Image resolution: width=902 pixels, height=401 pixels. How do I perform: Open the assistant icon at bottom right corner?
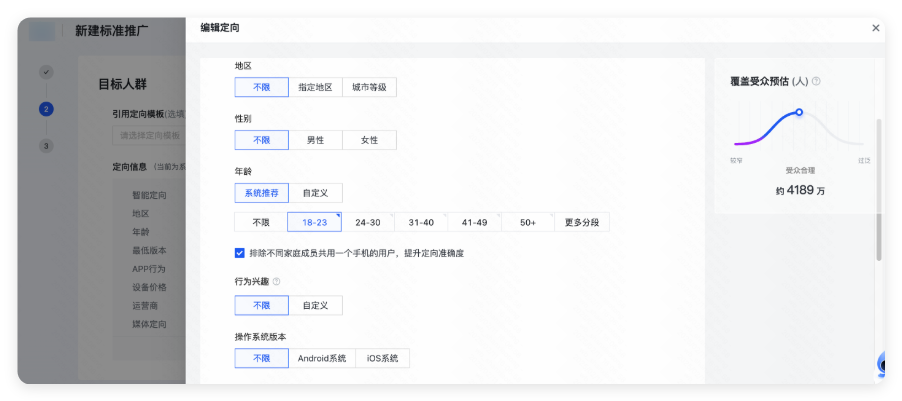pyautogui.click(x=881, y=364)
